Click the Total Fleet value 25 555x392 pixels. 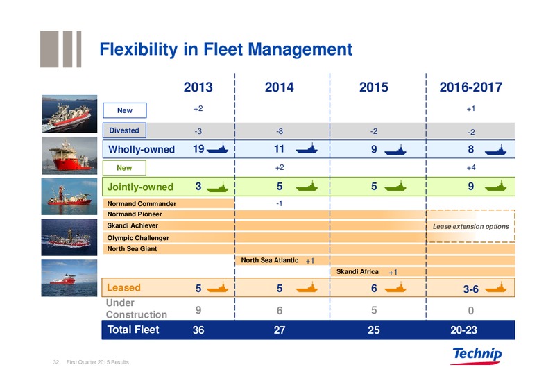(374, 330)
